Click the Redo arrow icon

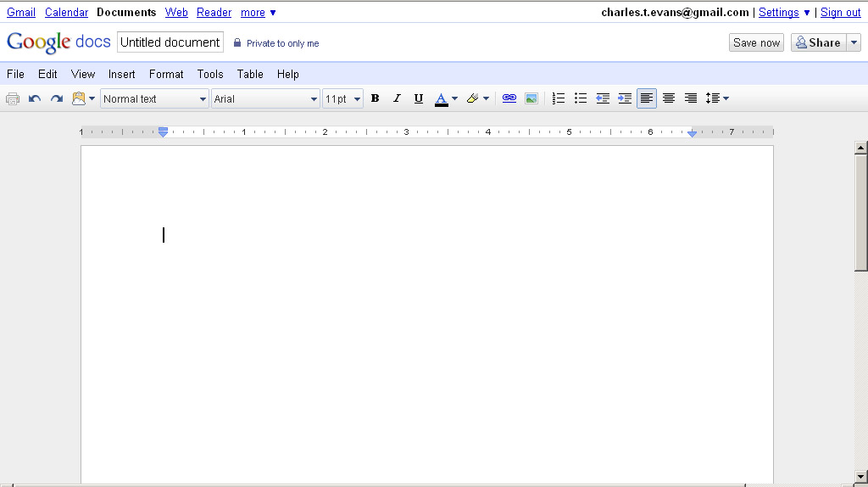click(x=57, y=98)
